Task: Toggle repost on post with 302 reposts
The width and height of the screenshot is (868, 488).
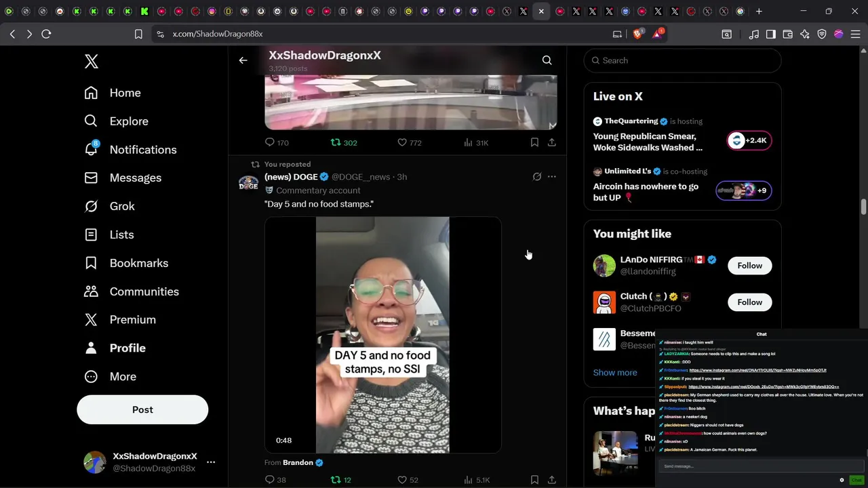Action: click(343, 142)
